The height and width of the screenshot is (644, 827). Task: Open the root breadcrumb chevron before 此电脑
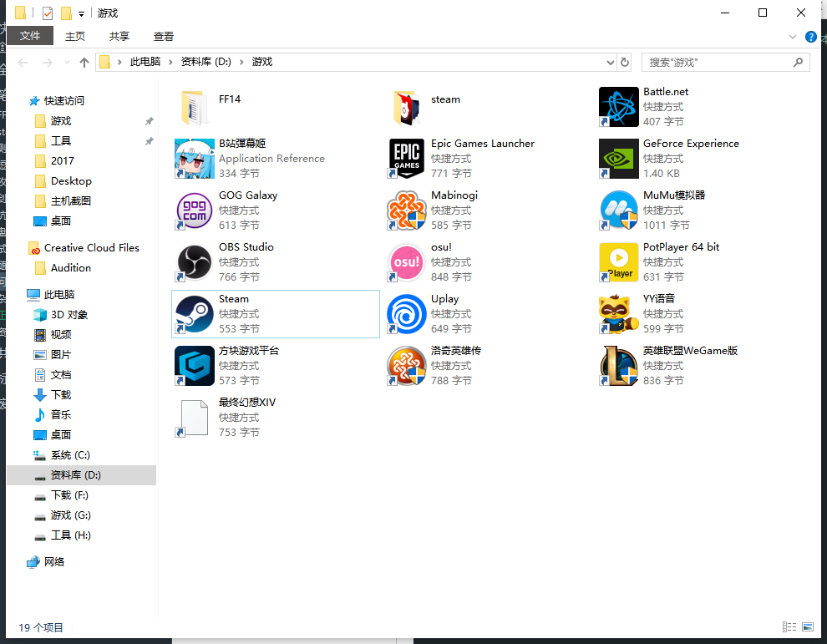point(119,63)
